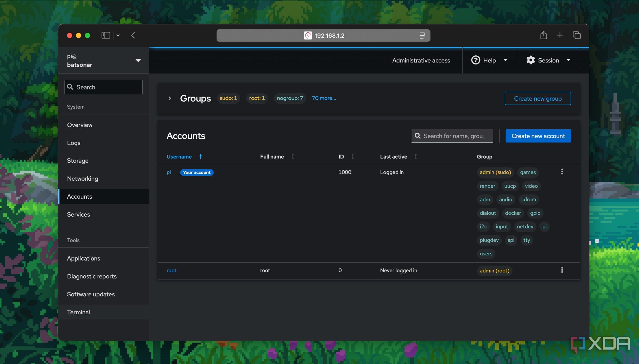The width and height of the screenshot is (639, 364).
Task: Go to Networking in the sidebar
Action: click(x=104, y=179)
